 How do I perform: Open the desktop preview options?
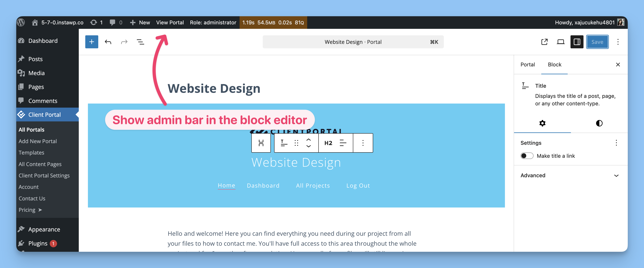point(561,42)
